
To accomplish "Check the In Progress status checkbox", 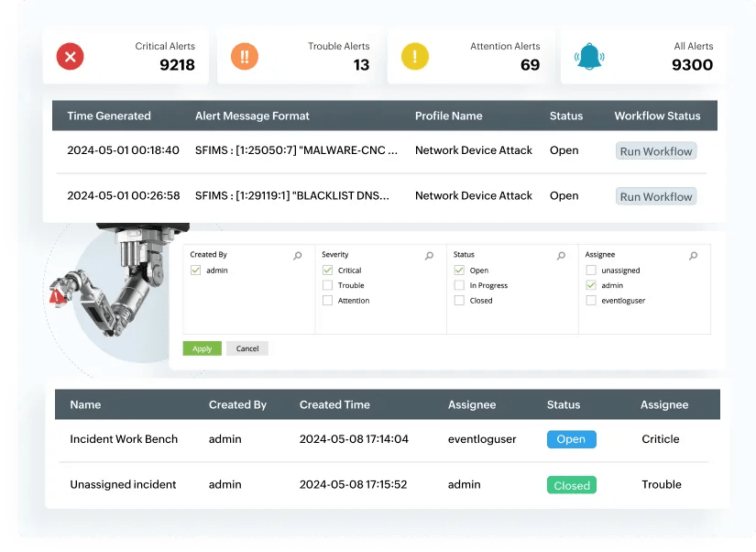I will [459, 285].
